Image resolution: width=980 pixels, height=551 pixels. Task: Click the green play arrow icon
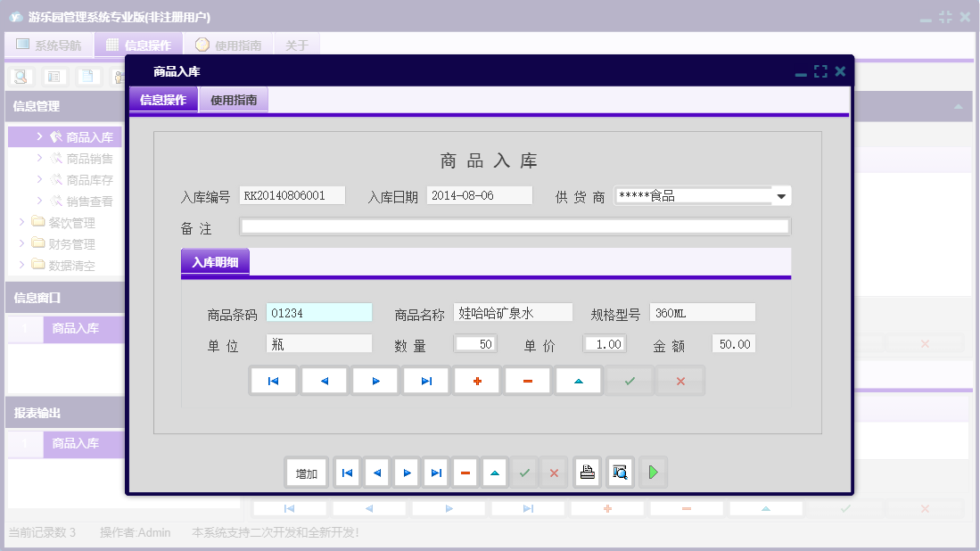[653, 473]
